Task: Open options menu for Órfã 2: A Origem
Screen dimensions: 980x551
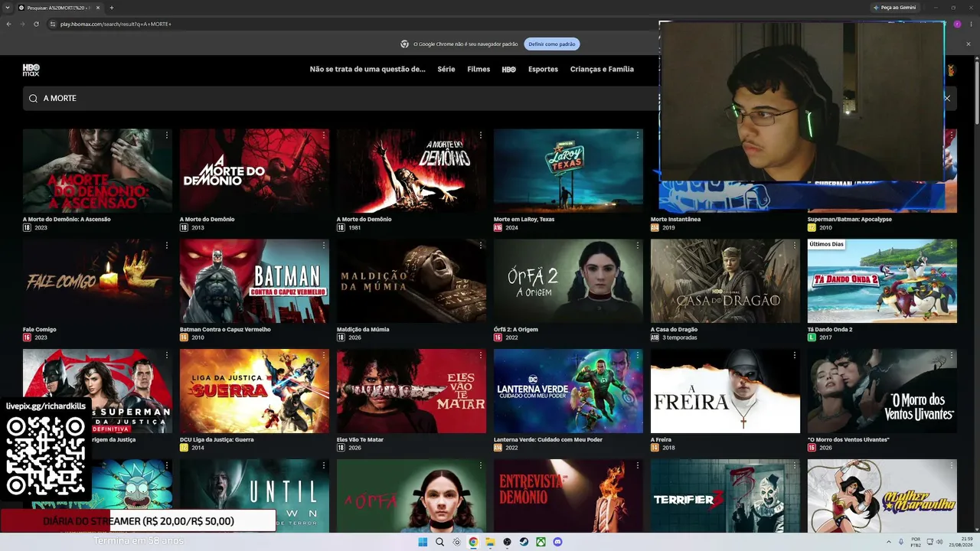Action: coord(638,245)
